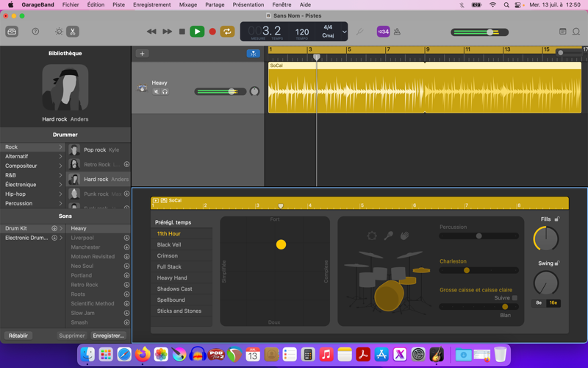Expand the Rock drummer genre
Viewport: 588px width, 368px height.
click(x=61, y=146)
